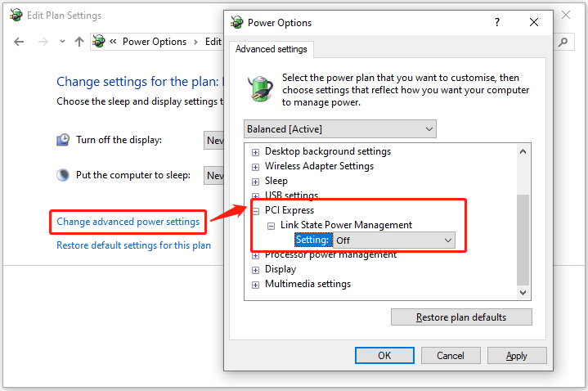Click the settings list scroll down arrow
The height and width of the screenshot is (391, 588).
(x=523, y=292)
